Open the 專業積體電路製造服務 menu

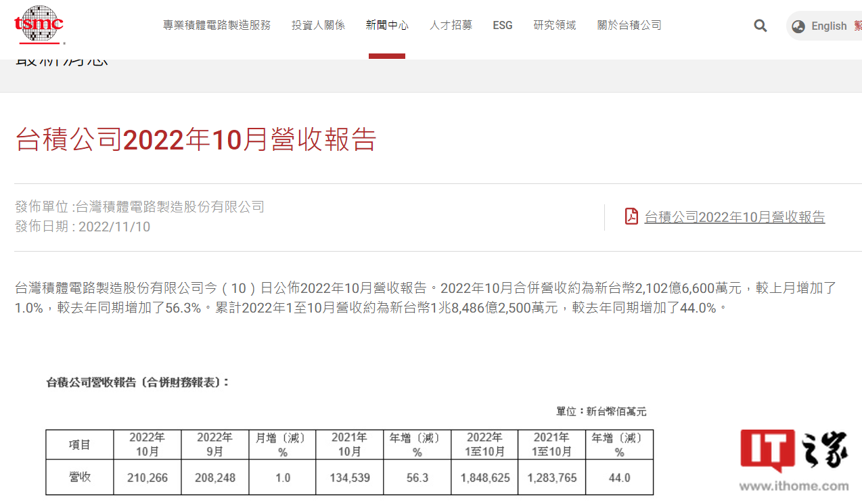(x=217, y=26)
